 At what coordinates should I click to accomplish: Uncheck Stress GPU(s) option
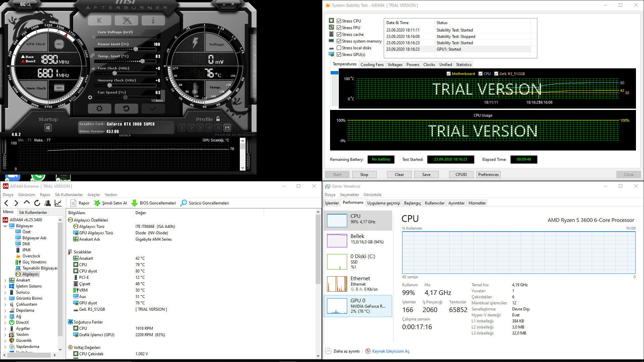pyautogui.click(x=339, y=55)
